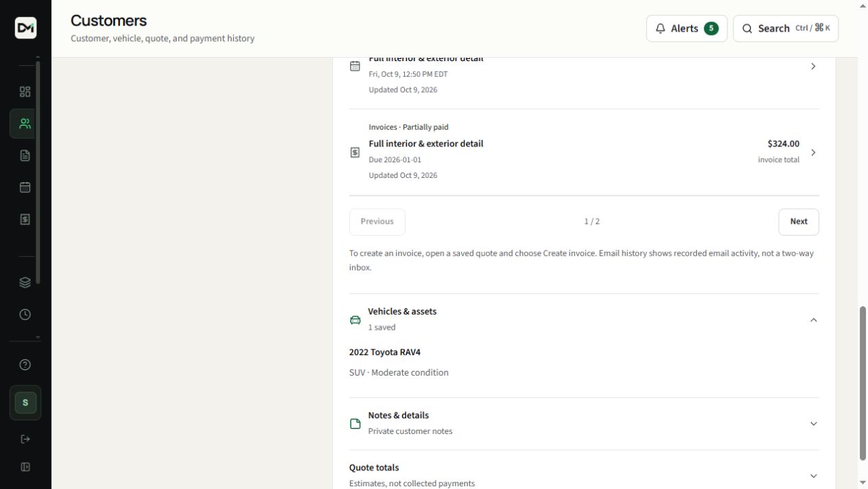Viewport: 868px width, 489px height.
Task: Open the Alerts button
Action: click(686, 28)
